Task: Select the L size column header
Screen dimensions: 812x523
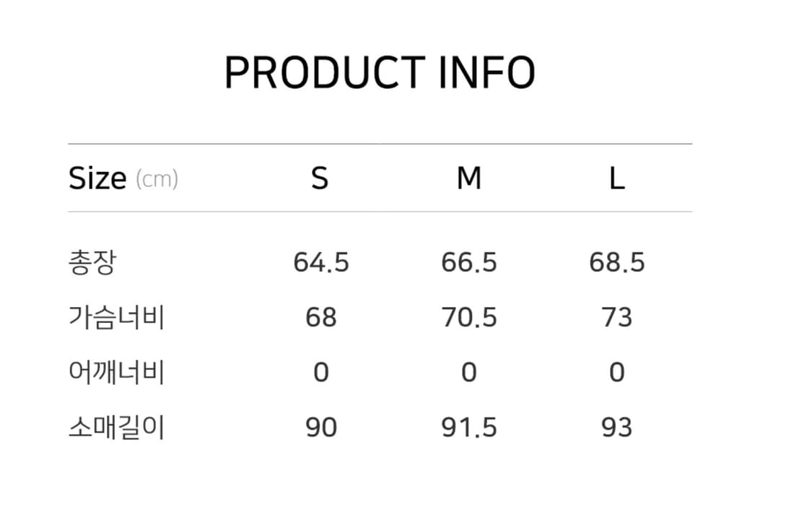Action: click(616, 178)
